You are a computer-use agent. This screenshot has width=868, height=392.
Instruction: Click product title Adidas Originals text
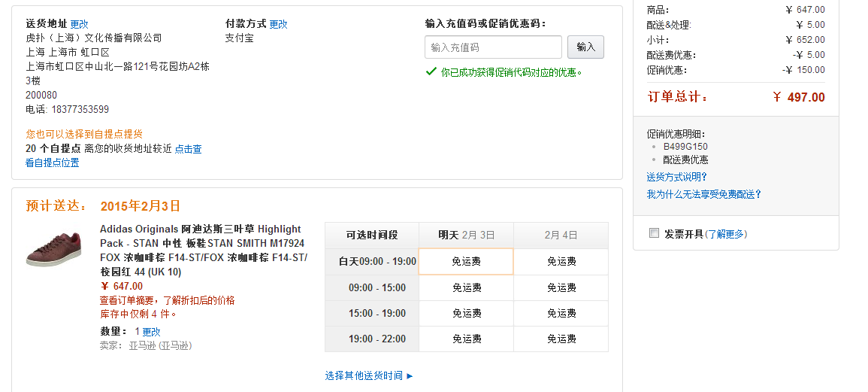(x=204, y=250)
